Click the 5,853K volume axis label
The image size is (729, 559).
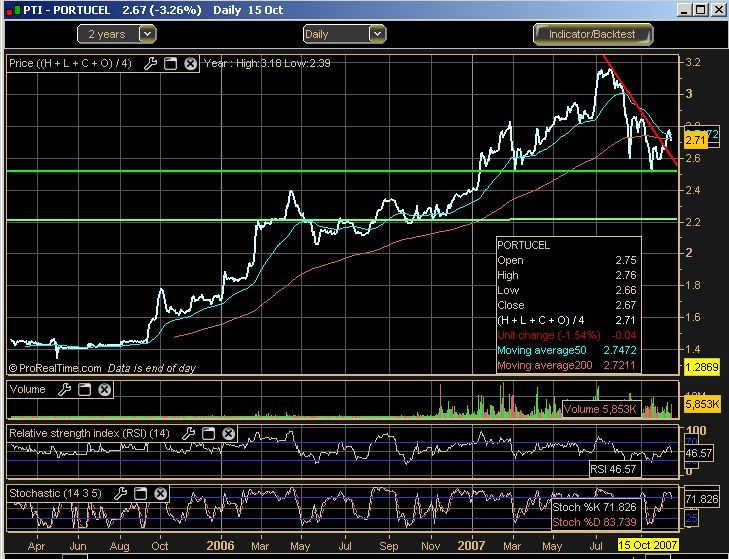702,404
